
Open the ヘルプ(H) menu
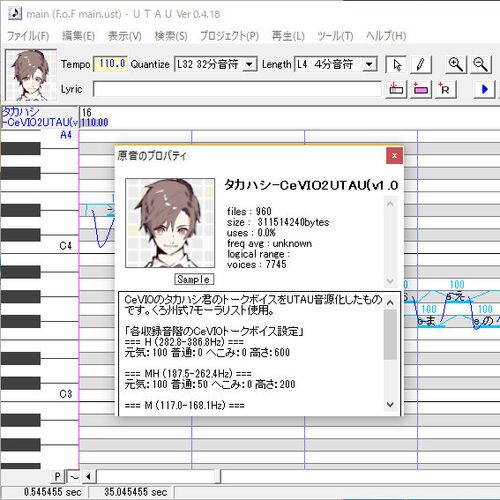(386, 36)
